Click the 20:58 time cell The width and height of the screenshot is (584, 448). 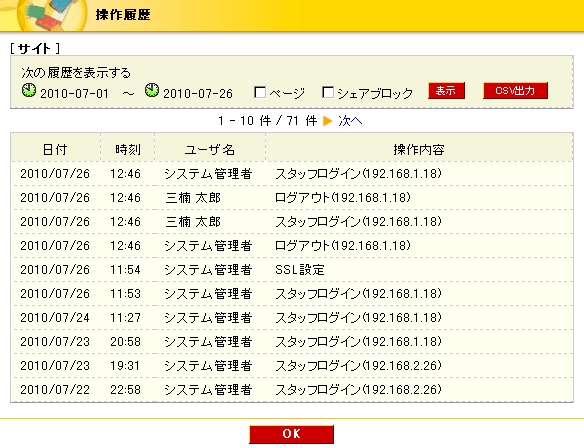point(125,341)
